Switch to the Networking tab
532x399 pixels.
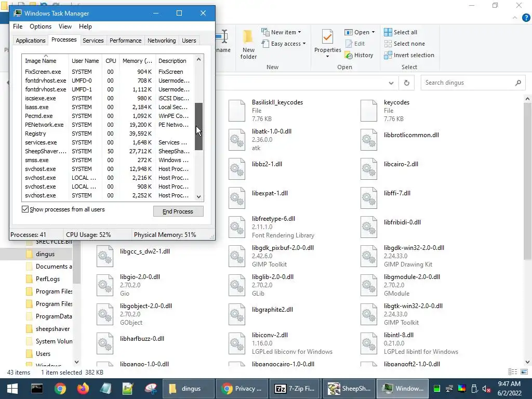pos(162,41)
